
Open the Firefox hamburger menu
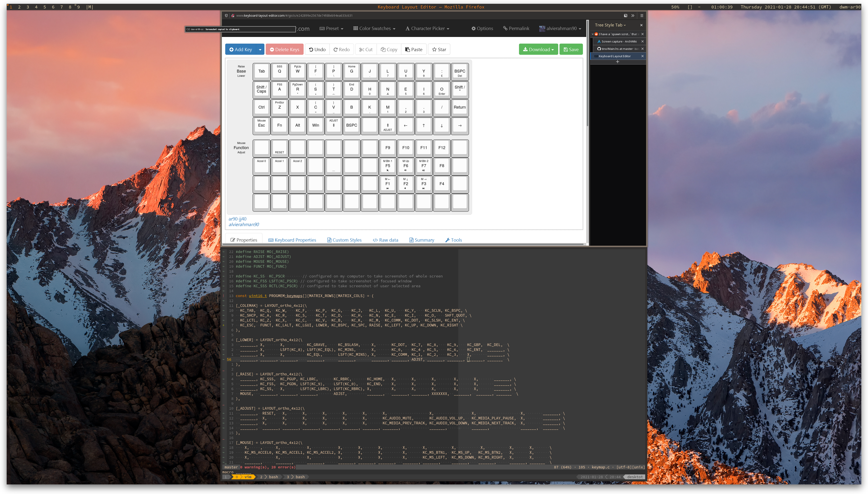click(642, 16)
